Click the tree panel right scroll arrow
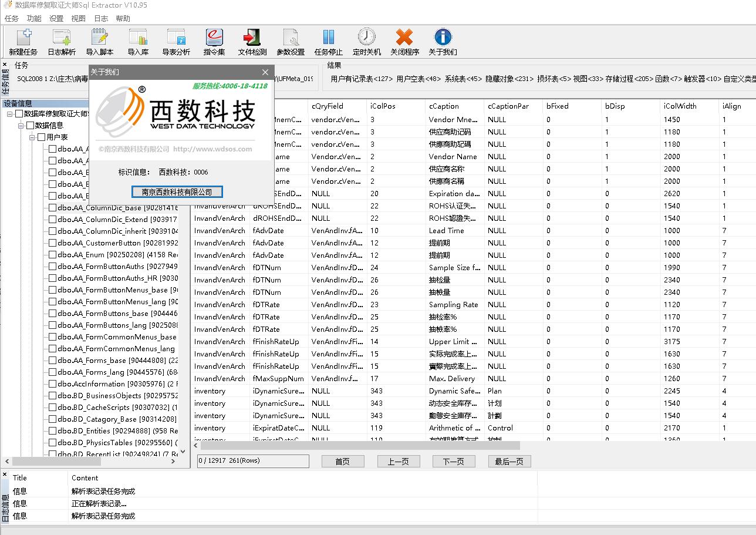The height and width of the screenshot is (535, 756). coord(173,462)
